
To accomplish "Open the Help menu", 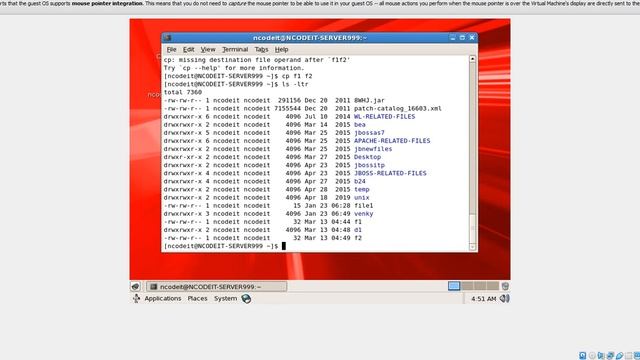I will tap(281, 49).
